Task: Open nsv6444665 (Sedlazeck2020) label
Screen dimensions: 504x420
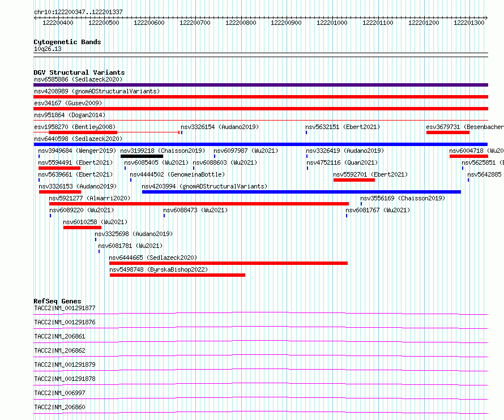Action: (153, 258)
